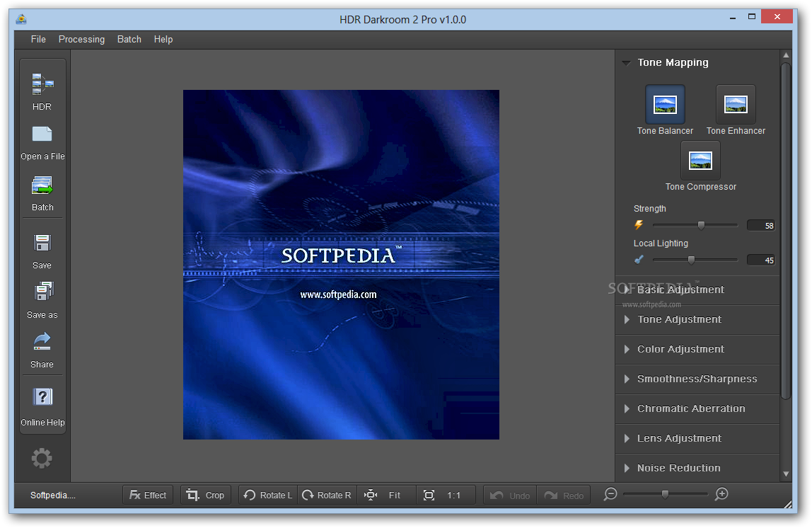Open the Batch menu
The image size is (812, 528).
[129, 40]
